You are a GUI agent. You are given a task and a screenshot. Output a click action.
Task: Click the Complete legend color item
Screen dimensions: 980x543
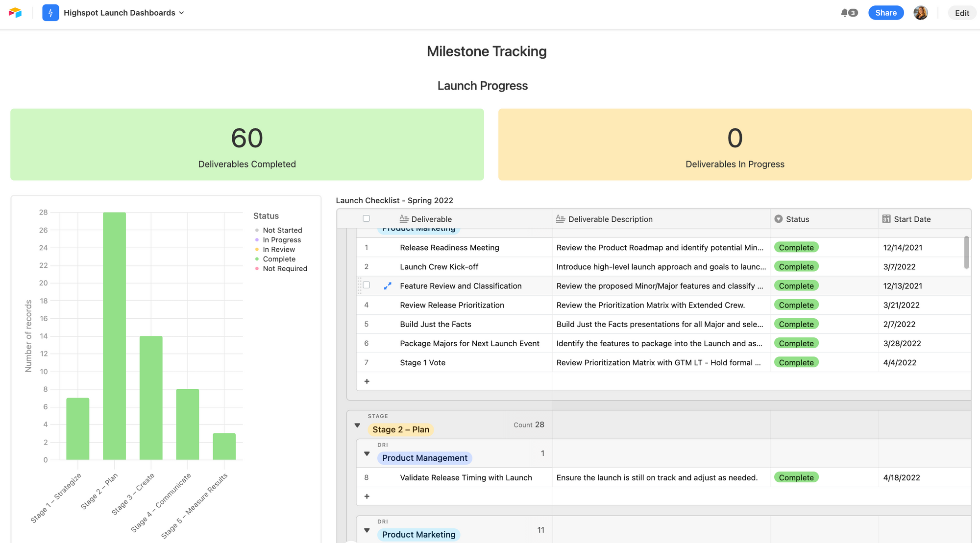click(257, 259)
